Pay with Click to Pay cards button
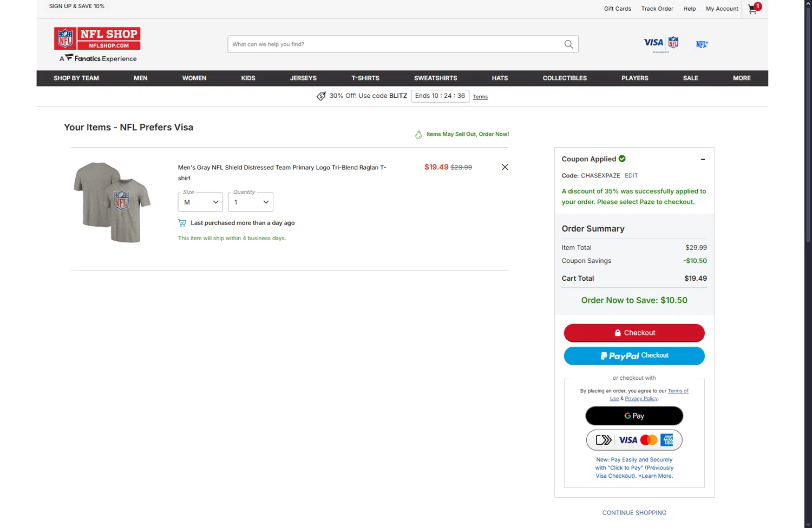 pos(634,440)
